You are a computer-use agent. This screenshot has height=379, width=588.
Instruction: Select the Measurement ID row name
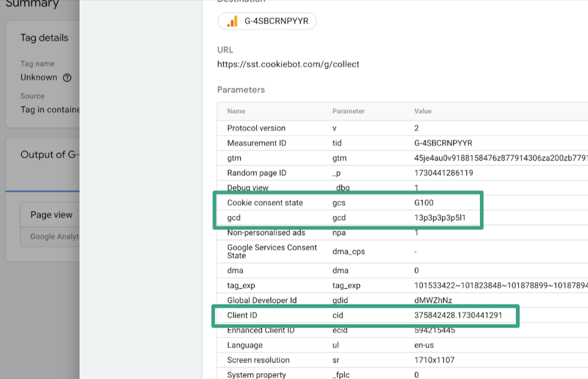tap(256, 143)
